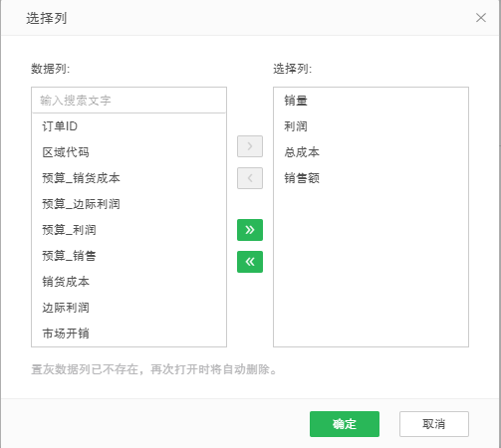
Task: Click the move-all-left double arrow button
Action: [250, 262]
